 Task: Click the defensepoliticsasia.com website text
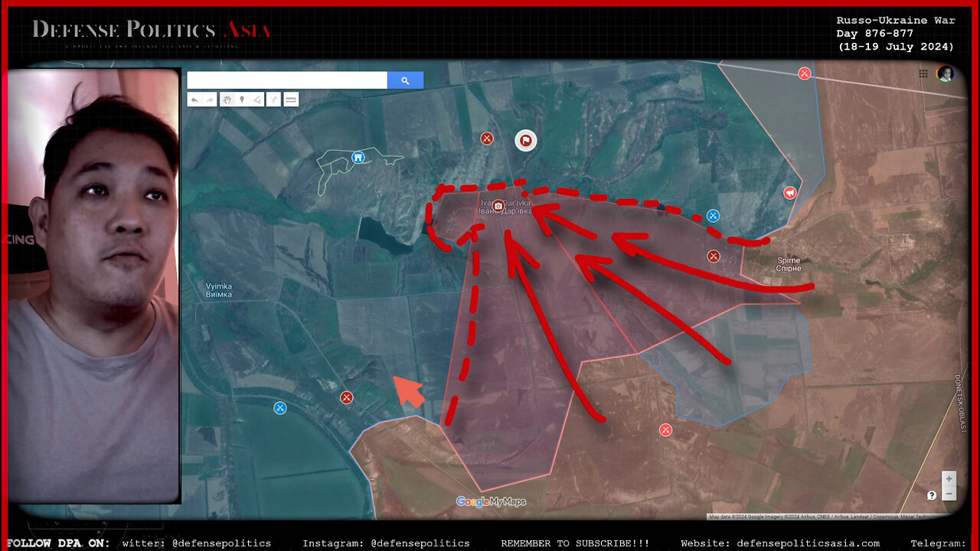click(780, 543)
